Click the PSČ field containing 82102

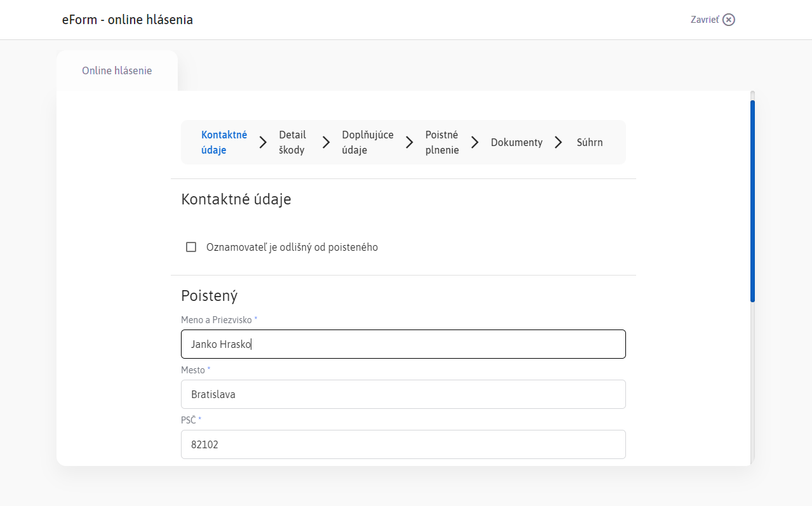[x=403, y=444]
